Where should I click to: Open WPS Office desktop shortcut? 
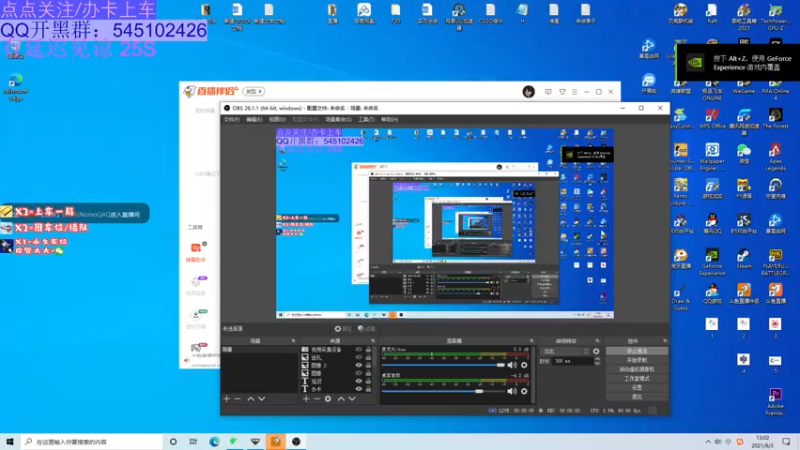coord(712,118)
